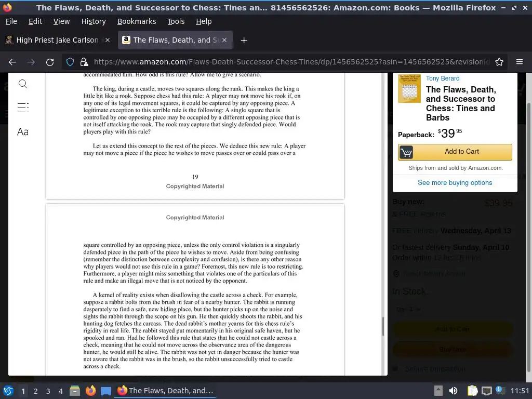
Task: Open the file manager taskbar icon
Action: [75, 391]
